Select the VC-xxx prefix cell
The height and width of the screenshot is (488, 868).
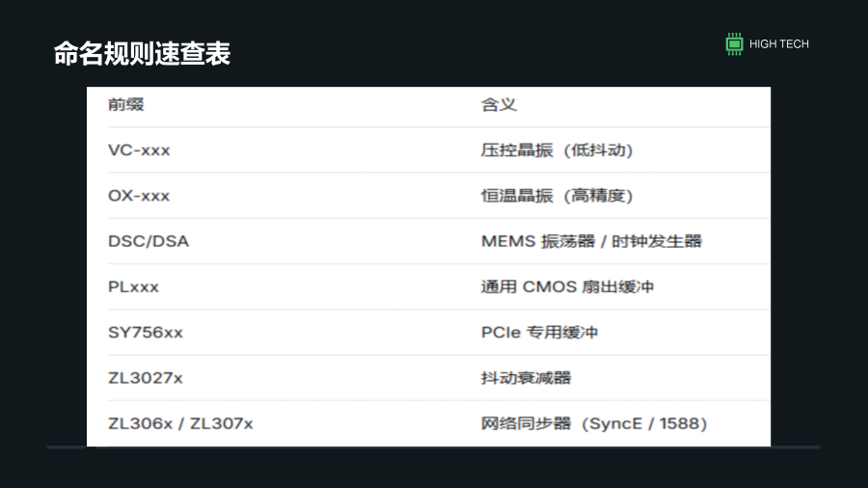[139, 150]
